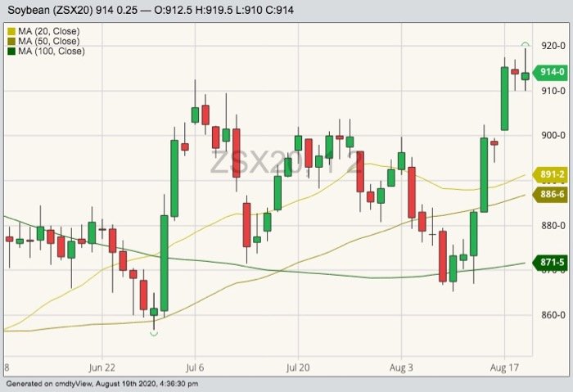This screenshot has width=573, height=392.
Task: Select the MA (50, Close) legend label
Action: pyautogui.click(x=48, y=41)
